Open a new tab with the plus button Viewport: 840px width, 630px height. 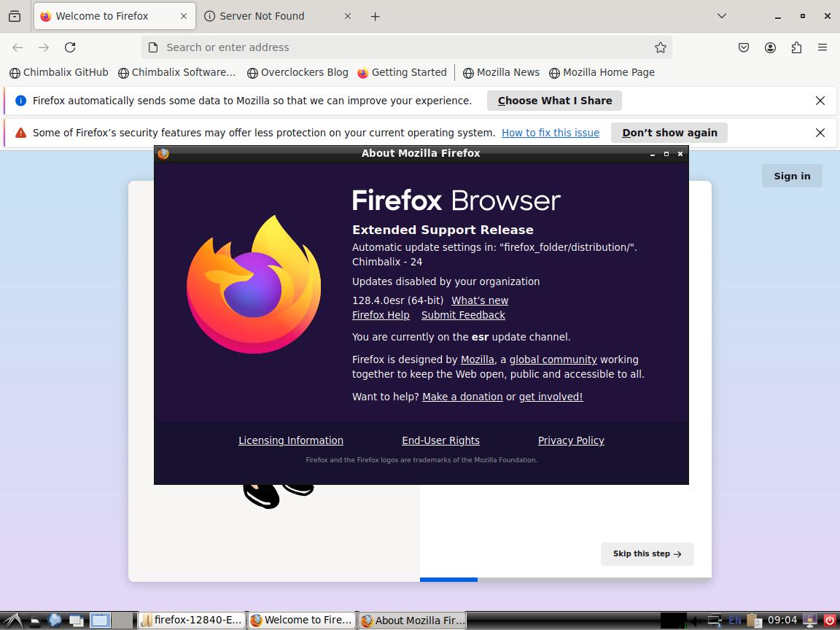click(375, 17)
